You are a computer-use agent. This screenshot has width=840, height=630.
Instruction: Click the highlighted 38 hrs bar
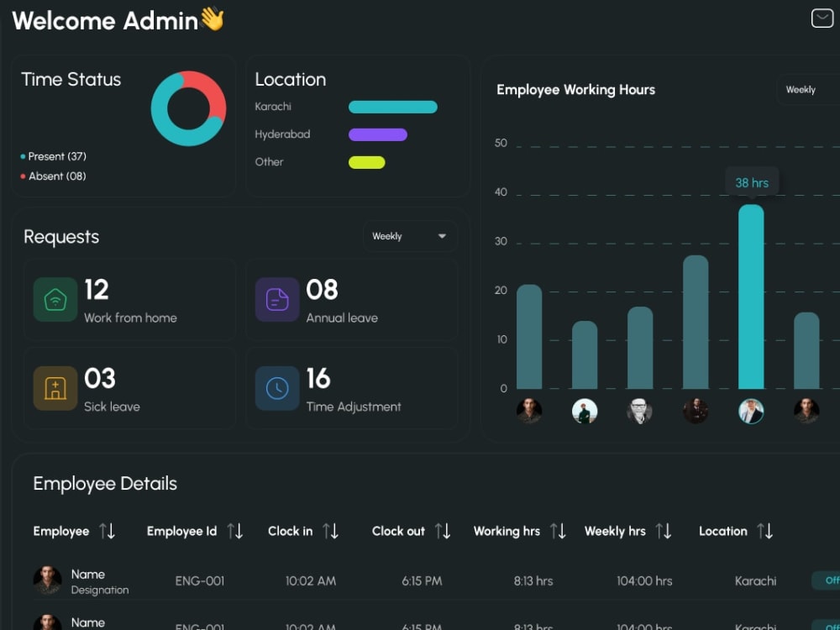(751, 297)
